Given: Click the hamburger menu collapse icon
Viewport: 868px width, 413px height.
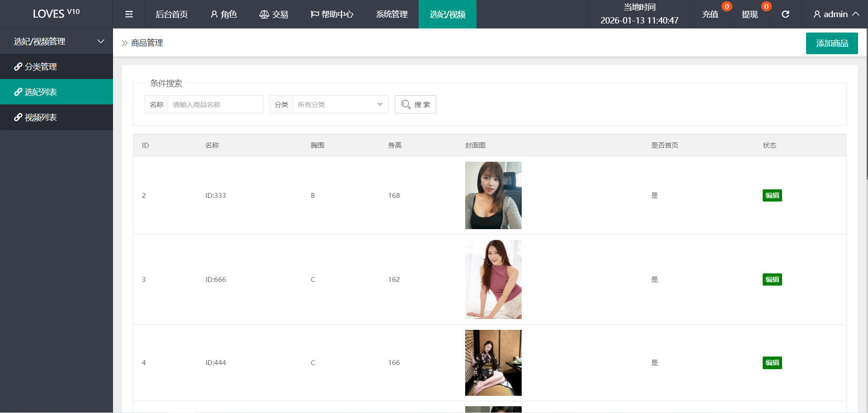Looking at the screenshot, I should [x=129, y=14].
